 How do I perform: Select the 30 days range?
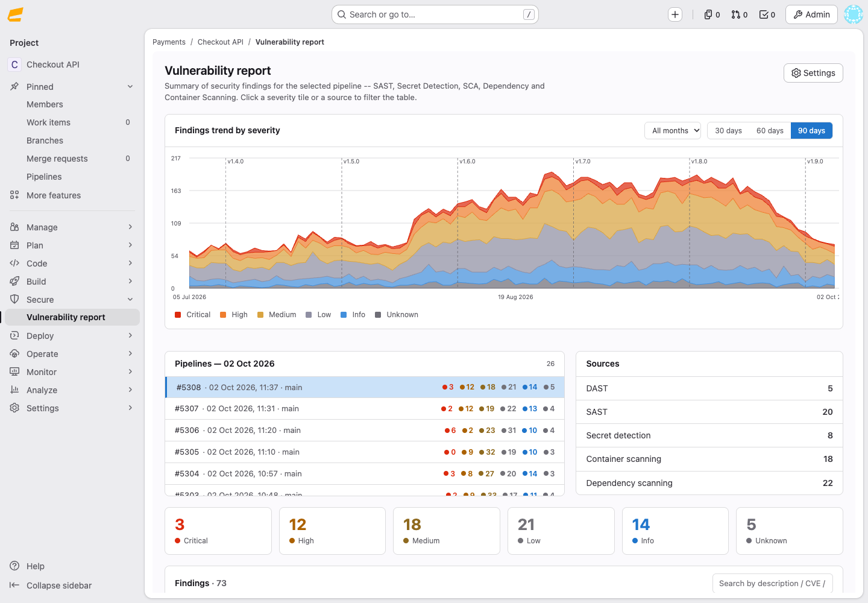(x=728, y=131)
